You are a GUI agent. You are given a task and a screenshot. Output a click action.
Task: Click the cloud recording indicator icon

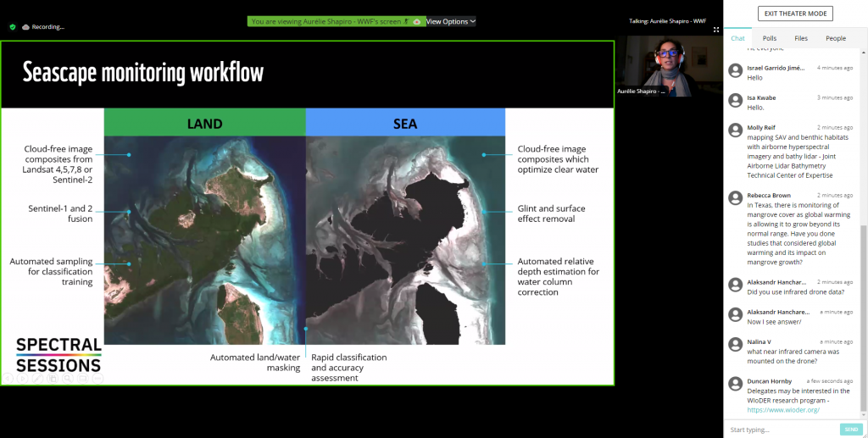(x=26, y=27)
